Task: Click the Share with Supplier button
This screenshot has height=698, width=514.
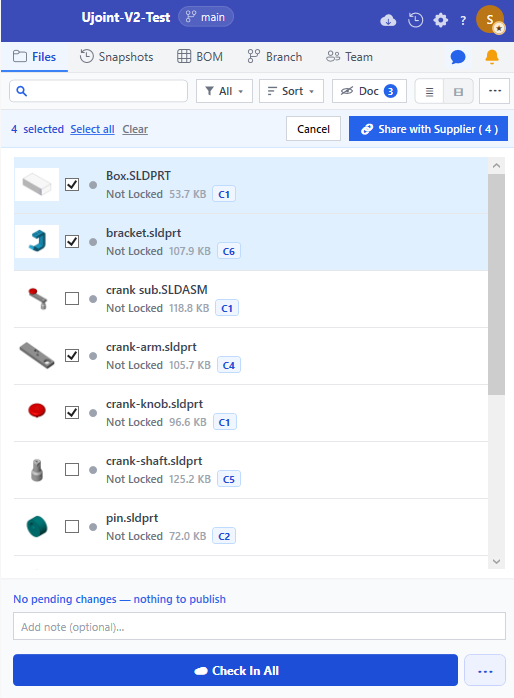Action: tap(428, 129)
